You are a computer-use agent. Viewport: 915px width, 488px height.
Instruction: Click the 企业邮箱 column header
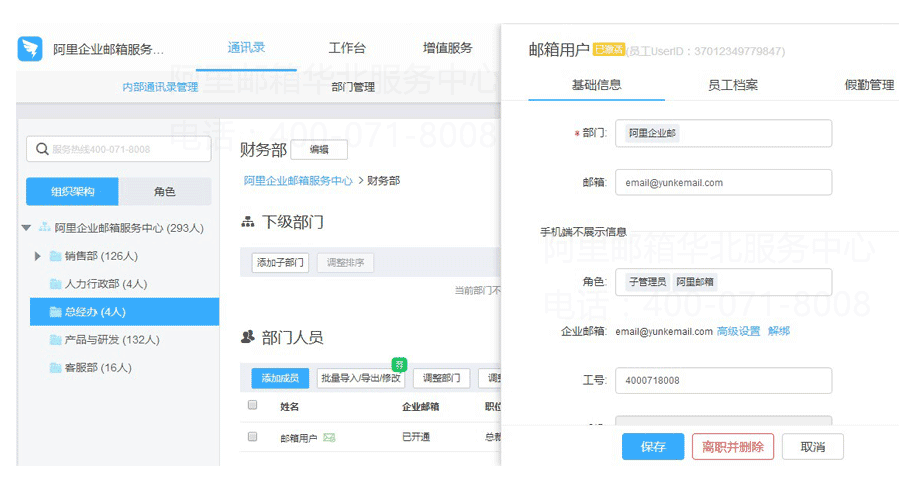[421, 406]
